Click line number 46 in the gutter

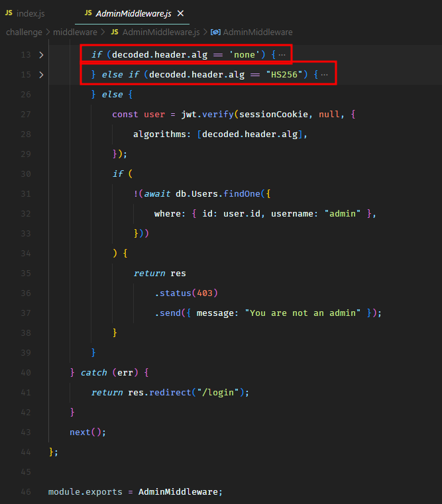[x=27, y=492]
